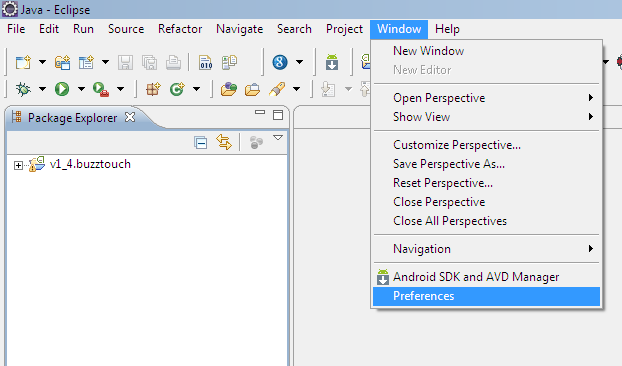
Task: Click Collapse All in Package Explorer
Action: (x=201, y=142)
